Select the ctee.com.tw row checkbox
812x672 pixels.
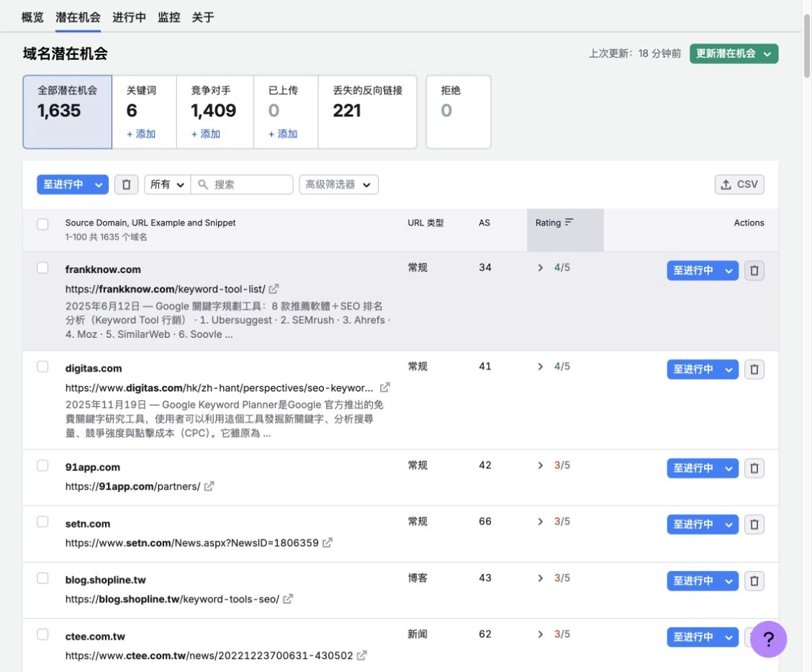point(42,634)
